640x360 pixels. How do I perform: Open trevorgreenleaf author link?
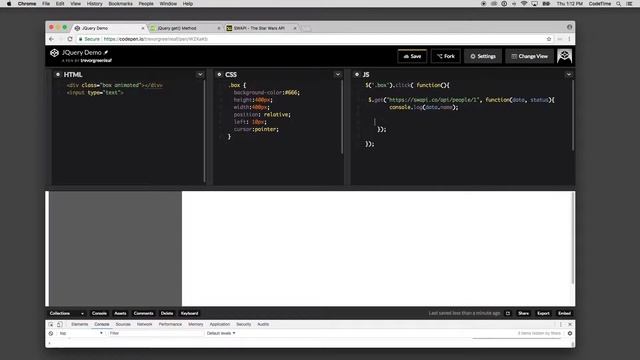[x=96, y=60]
